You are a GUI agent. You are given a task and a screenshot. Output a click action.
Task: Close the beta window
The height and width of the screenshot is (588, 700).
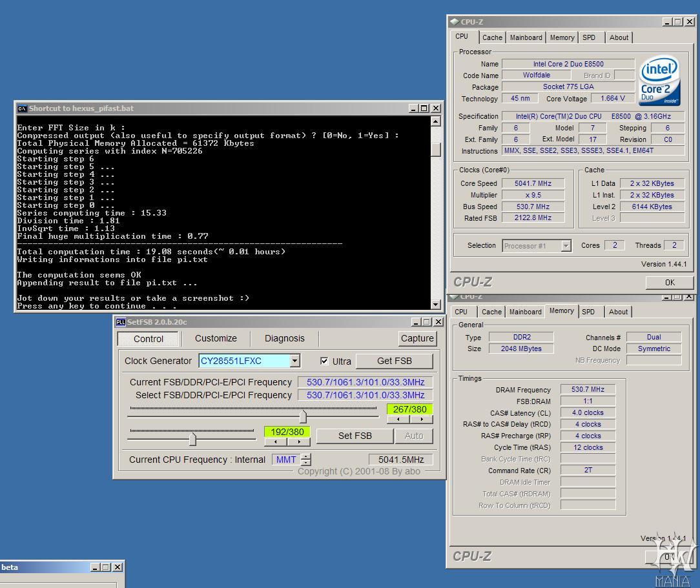[x=118, y=567]
